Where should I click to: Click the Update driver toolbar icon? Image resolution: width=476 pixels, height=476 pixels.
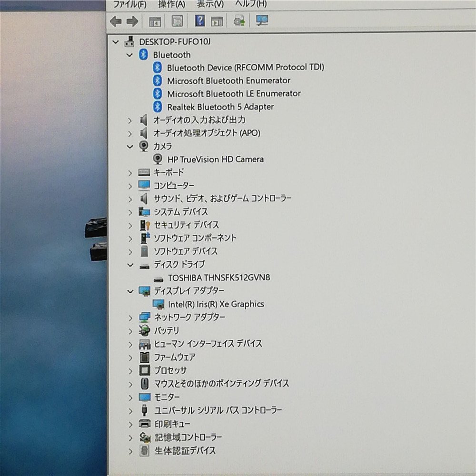239,21
